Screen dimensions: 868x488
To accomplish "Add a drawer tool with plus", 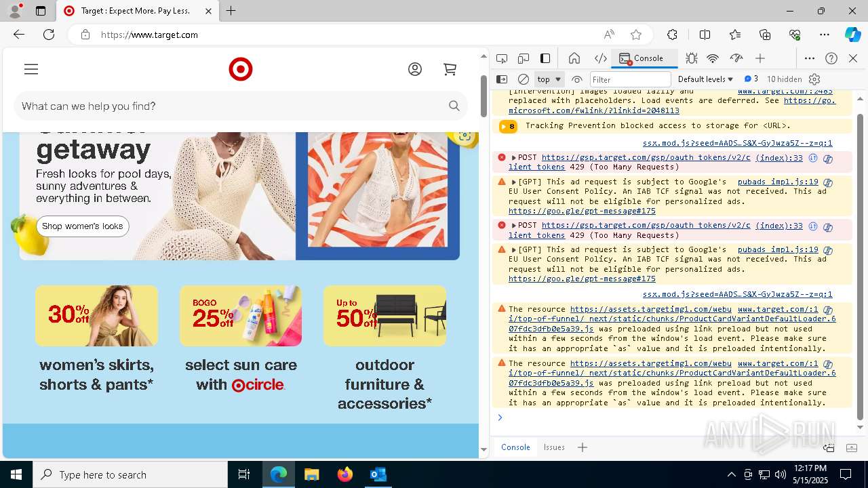I will tap(582, 447).
